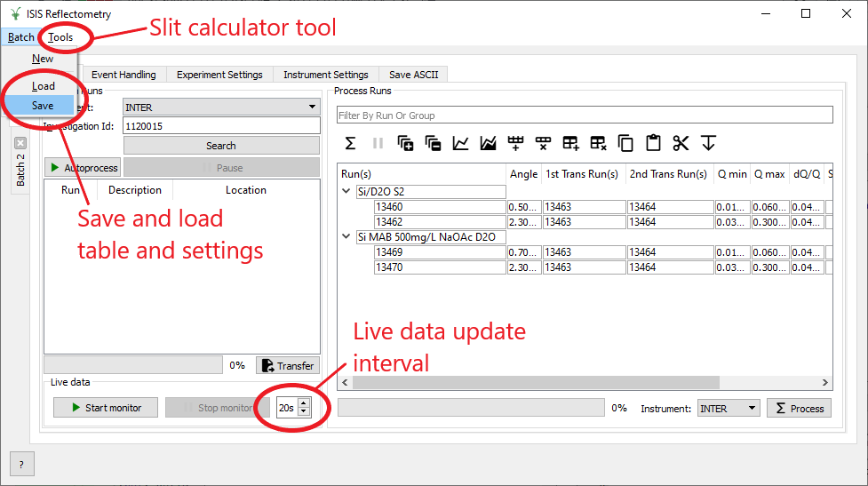Open the bottom INTER instrument dropdown

(x=728, y=409)
